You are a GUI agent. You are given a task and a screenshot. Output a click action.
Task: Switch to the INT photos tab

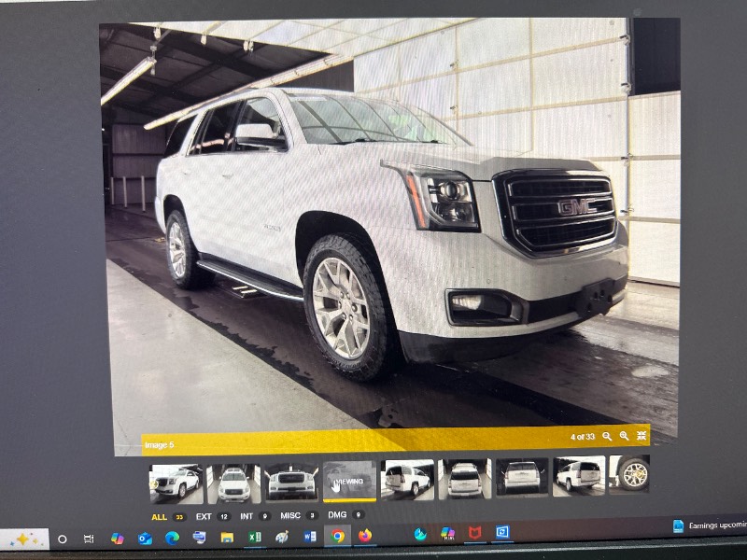[247, 515]
